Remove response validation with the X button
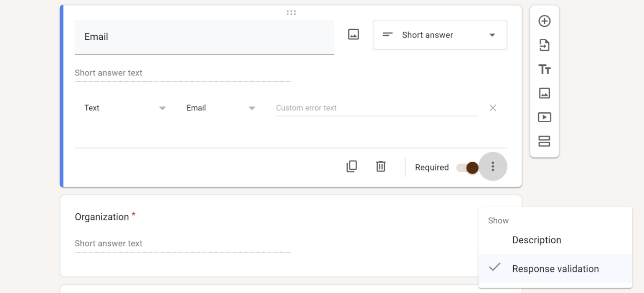This screenshot has width=644, height=293. point(493,108)
